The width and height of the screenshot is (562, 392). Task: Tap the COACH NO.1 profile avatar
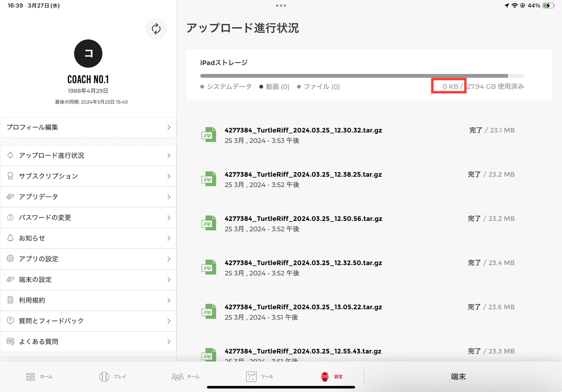point(89,54)
